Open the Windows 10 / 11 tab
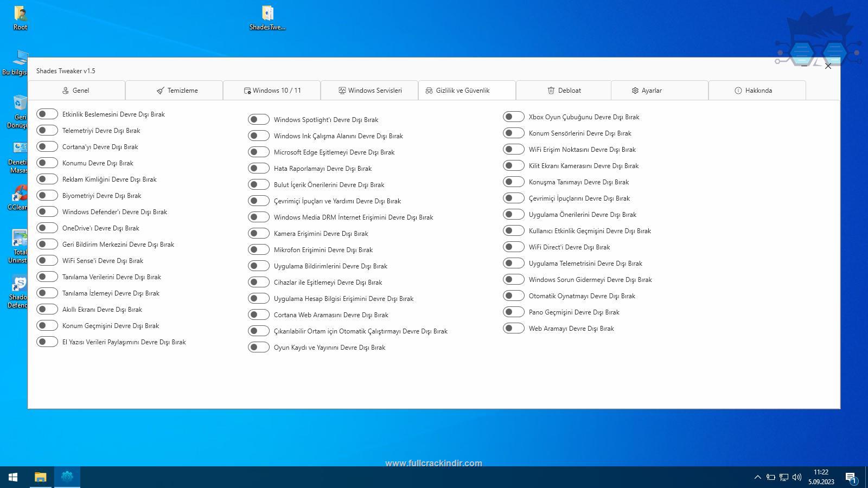868x488 pixels. tap(272, 91)
